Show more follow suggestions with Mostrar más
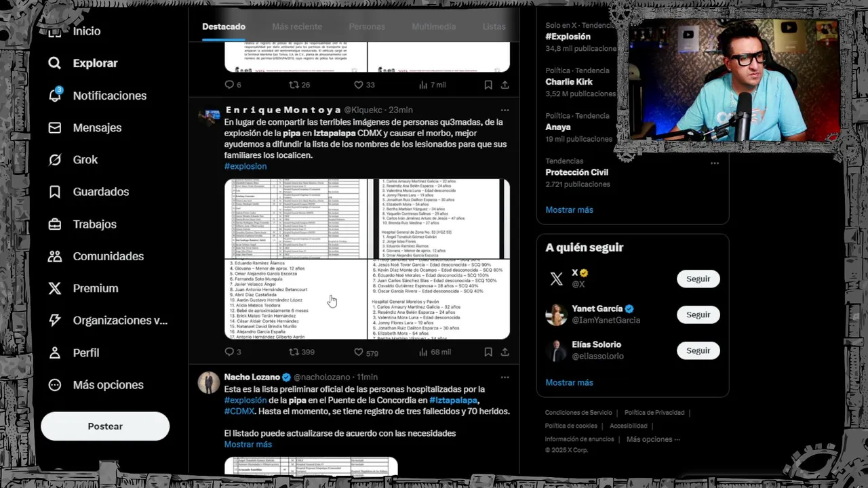 pos(569,382)
